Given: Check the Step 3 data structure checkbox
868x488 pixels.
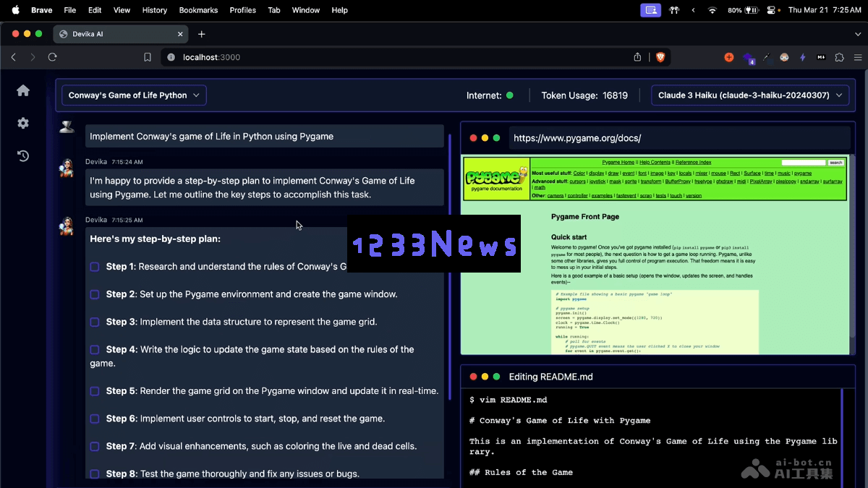Looking at the screenshot, I should (95, 322).
